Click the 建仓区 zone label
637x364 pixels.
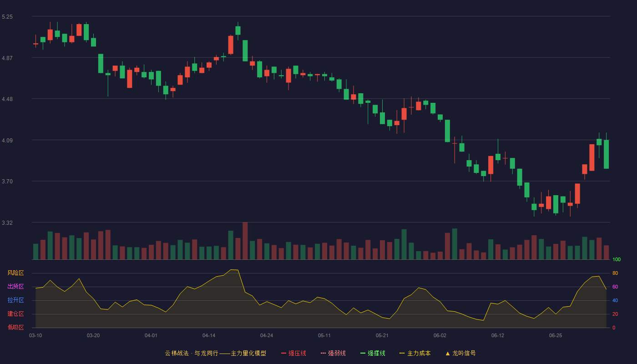tap(15, 314)
